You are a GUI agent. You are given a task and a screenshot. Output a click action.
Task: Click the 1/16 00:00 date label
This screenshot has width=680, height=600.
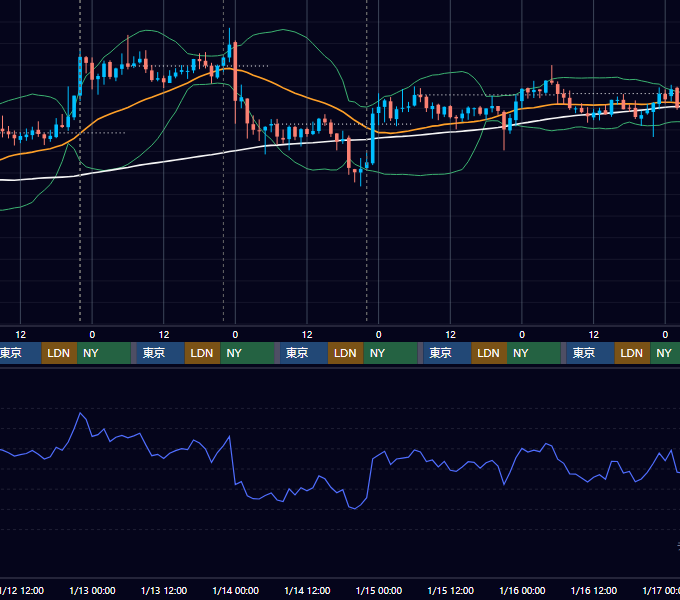(x=522, y=590)
